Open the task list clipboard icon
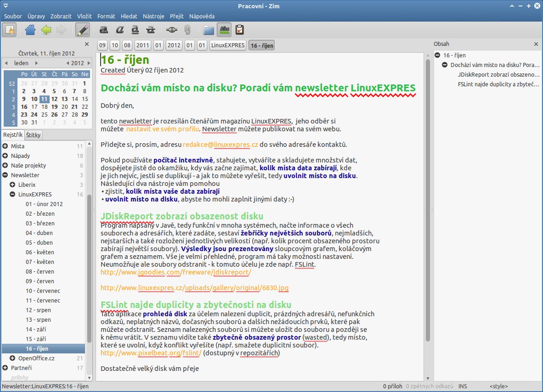 [x=239, y=30]
